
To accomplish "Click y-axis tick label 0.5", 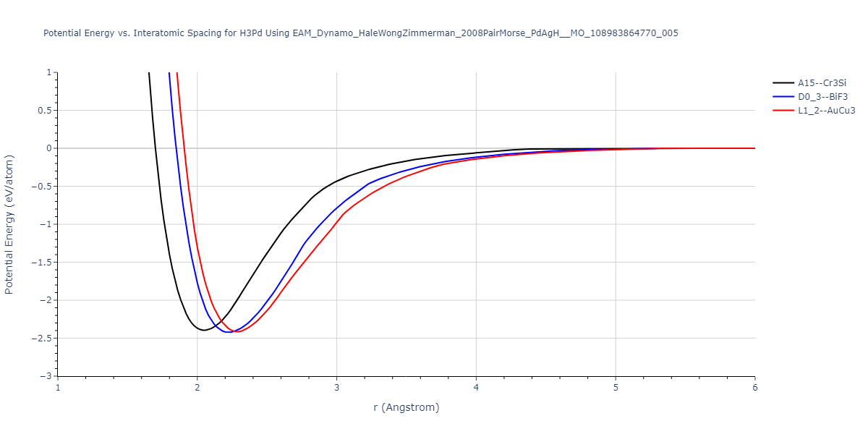I will 45,111.
